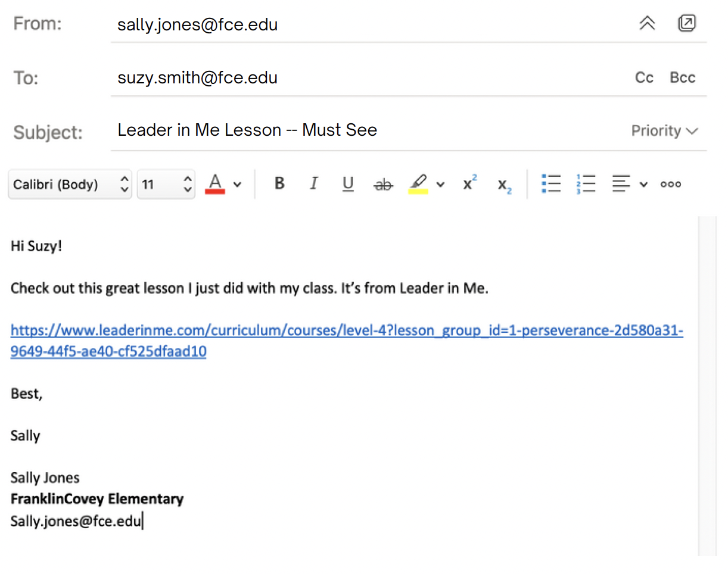728x574 pixels.
Task: Create a numbered list
Action: coord(586,184)
